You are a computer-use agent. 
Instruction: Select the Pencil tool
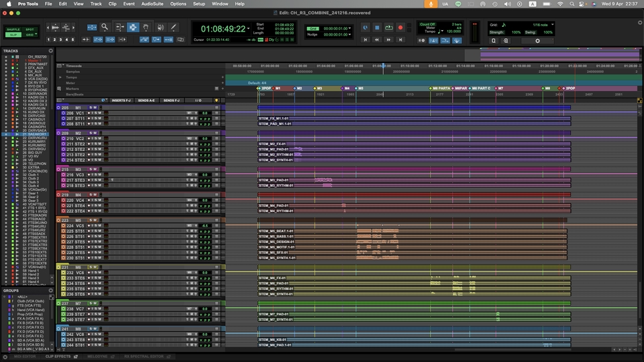tap(174, 27)
